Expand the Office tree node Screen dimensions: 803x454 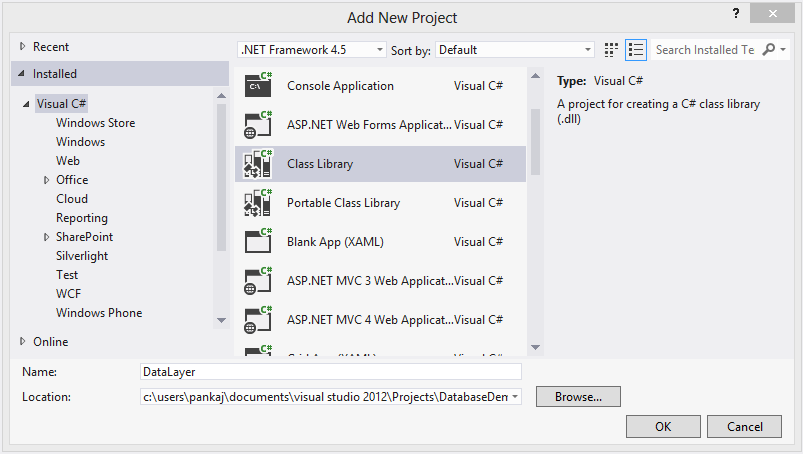(x=46, y=180)
